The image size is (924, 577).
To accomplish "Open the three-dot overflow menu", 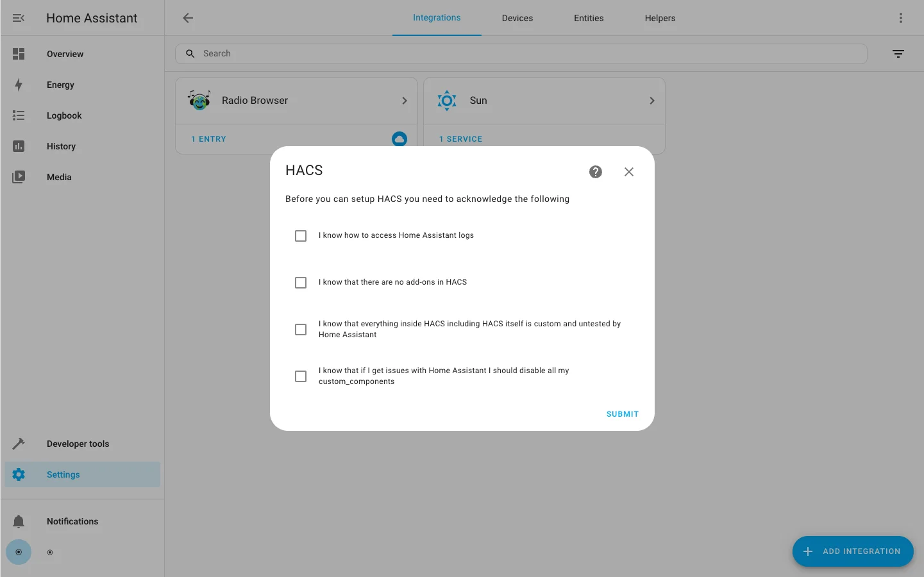I will click(x=901, y=18).
